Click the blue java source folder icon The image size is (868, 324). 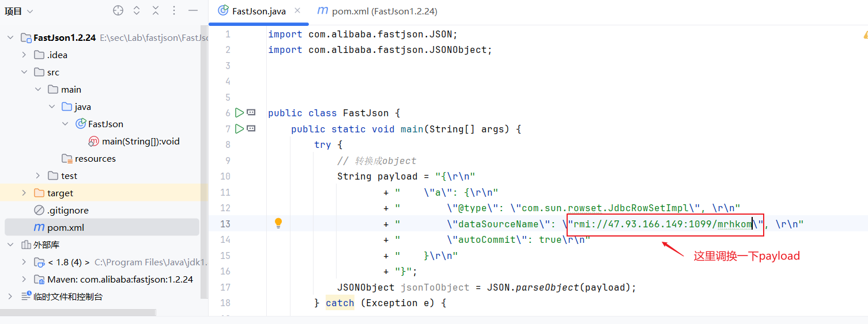pyautogui.click(x=67, y=106)
